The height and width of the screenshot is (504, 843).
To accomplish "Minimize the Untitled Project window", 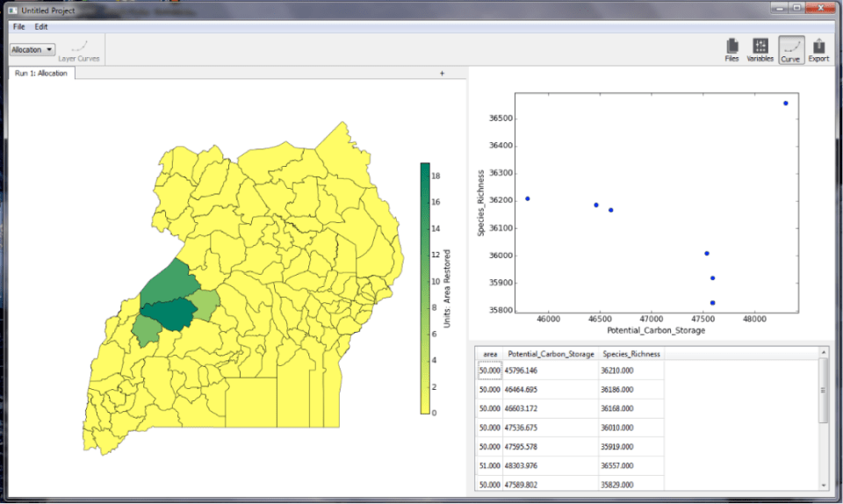I will (779, 8).
